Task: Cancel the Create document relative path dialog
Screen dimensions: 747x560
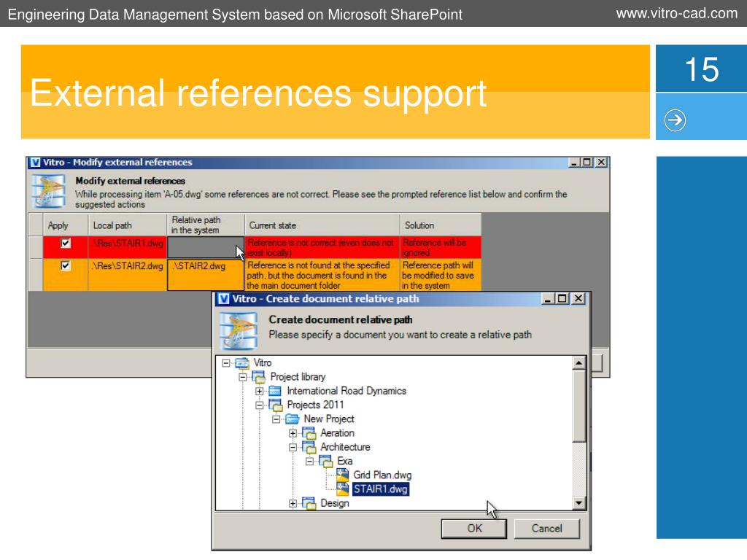Action: point(547,529)
